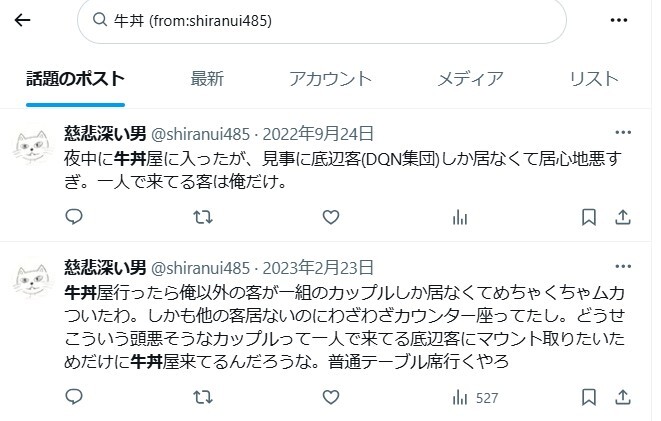Open @shiranui485 handle in first post
This screenshot has height=421, width=661.
[x=200, y=134]
